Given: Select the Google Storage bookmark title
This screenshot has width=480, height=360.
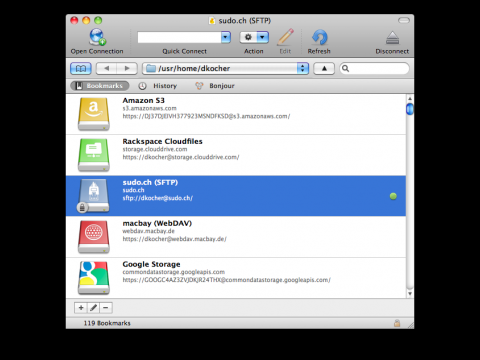Looking at the screenshot, I should [x=151, y=264].
